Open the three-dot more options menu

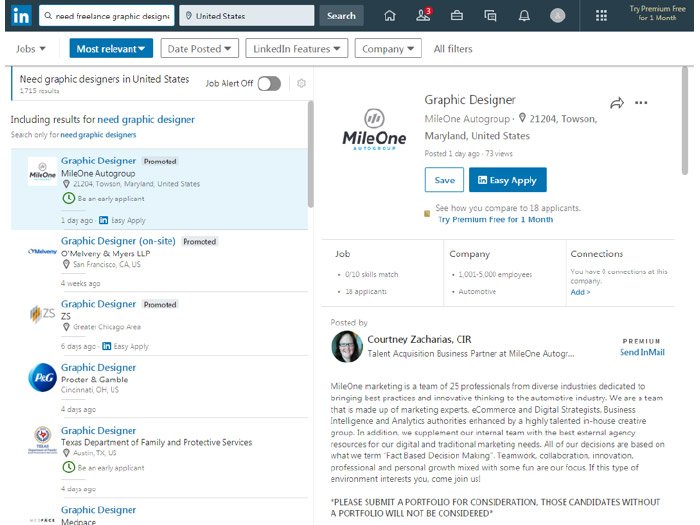[x=641, y=103]
